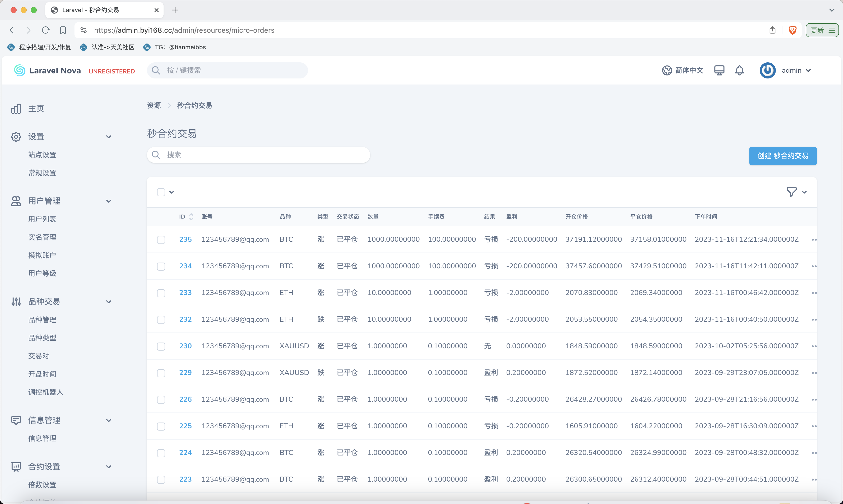Open browser tab list chevron
Viewport: 843px width, 504px height.
pos(831,10)
